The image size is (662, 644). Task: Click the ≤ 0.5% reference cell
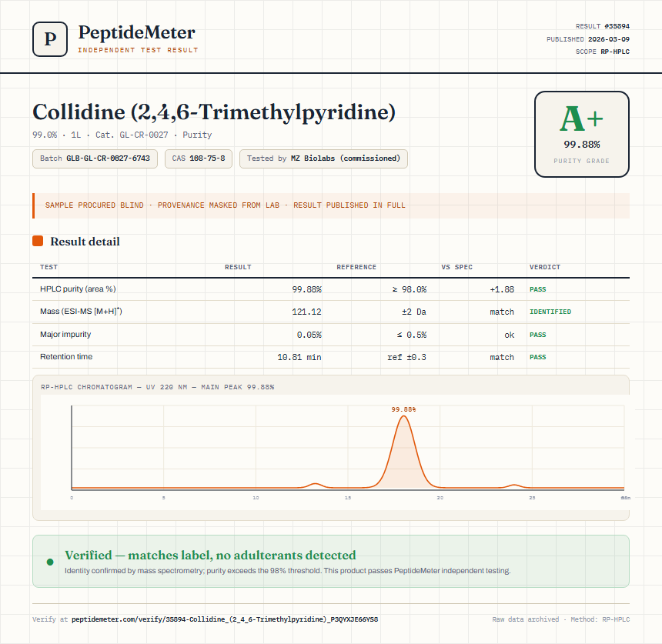(412, 335)
